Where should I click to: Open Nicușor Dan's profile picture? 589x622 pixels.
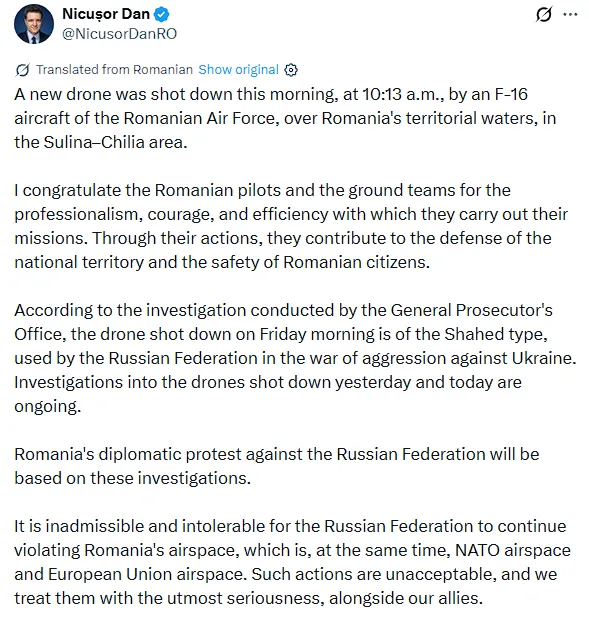[x=34, y=24]
